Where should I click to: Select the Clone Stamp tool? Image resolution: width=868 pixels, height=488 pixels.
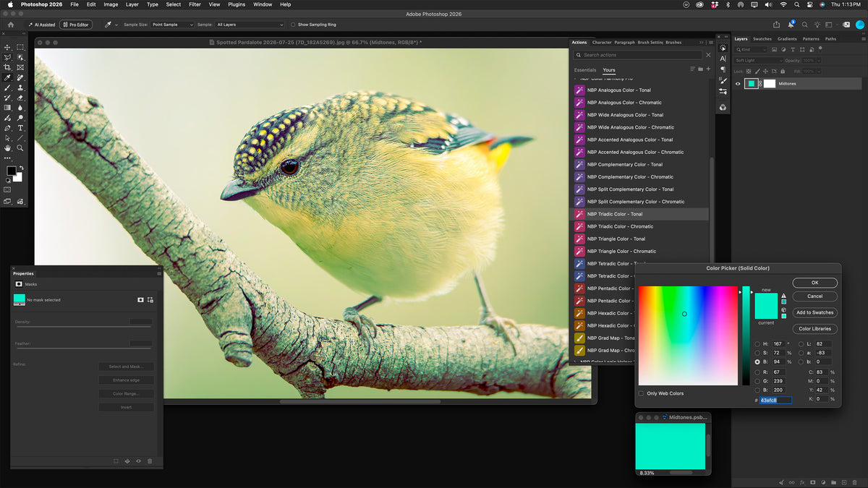coord(20,87)
